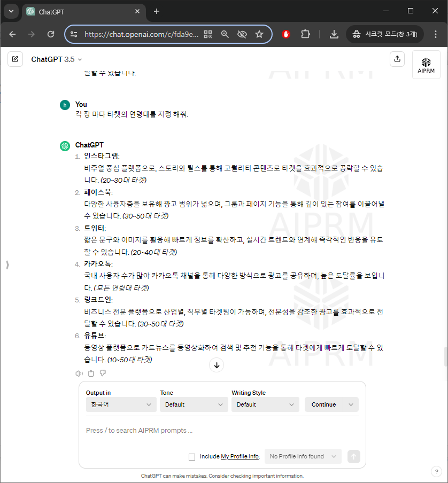Jump to bottom with the down-arrow button
This screenshot has width=448, height=483.
pyautogui.click(x=217, y=365)
